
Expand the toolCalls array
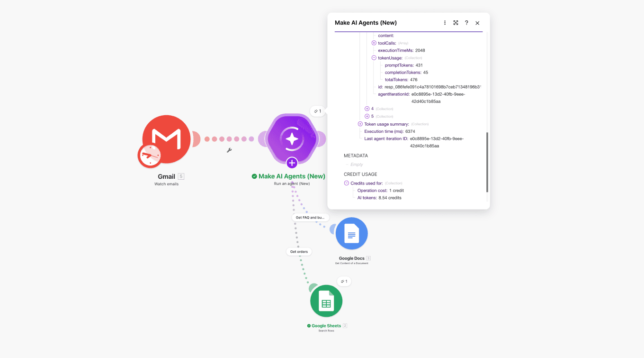point(374,43)
